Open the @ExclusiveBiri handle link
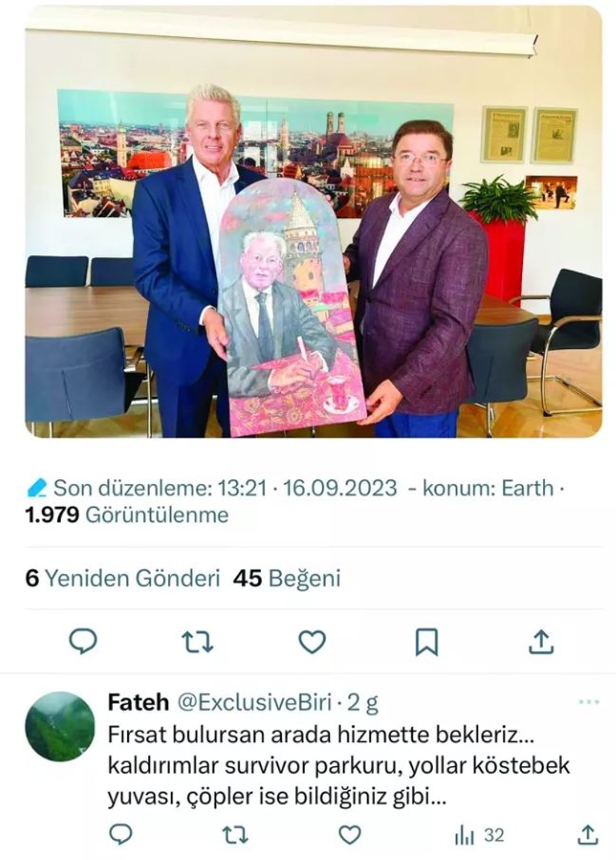This screenshot has height=860, width=616. coord(256,702)
